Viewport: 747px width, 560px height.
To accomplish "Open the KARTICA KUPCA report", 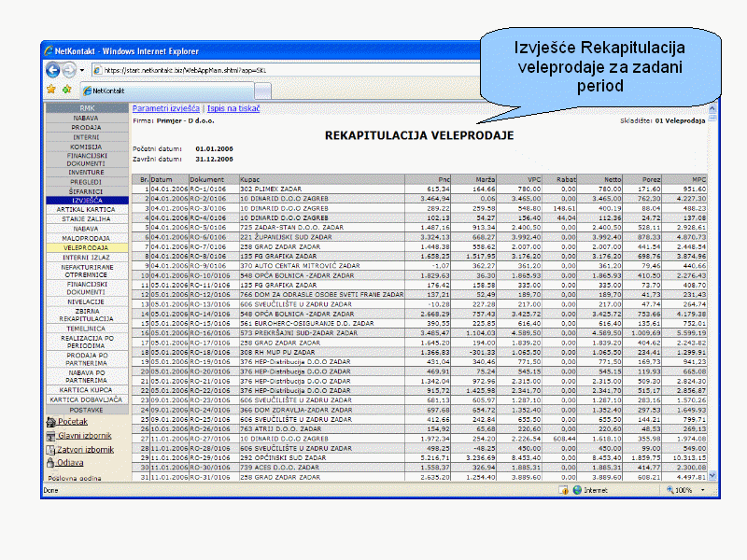I will [86, 390].
